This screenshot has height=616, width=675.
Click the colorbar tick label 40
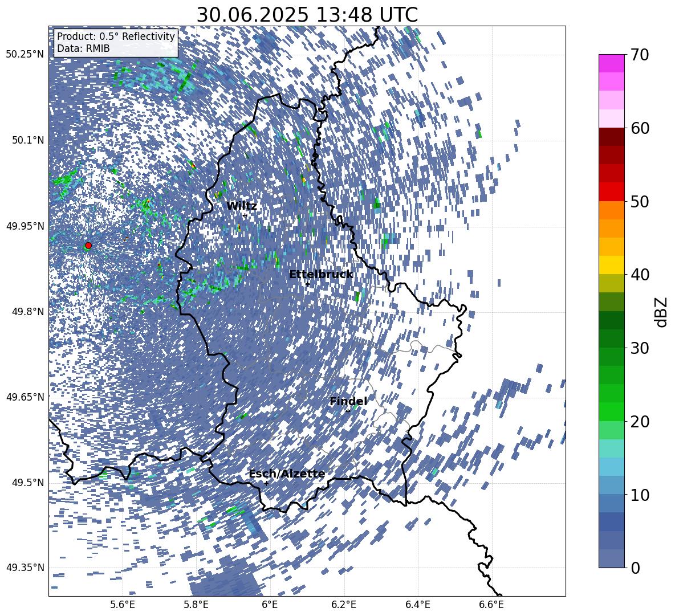pos(640,275)
